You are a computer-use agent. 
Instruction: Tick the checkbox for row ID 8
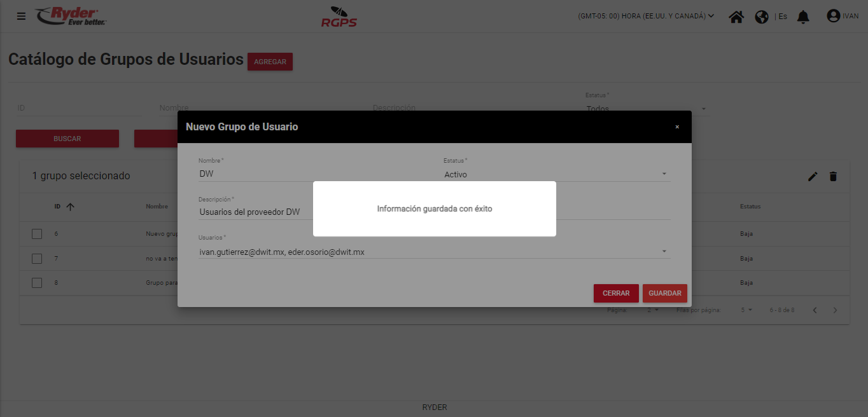(37, 283)
